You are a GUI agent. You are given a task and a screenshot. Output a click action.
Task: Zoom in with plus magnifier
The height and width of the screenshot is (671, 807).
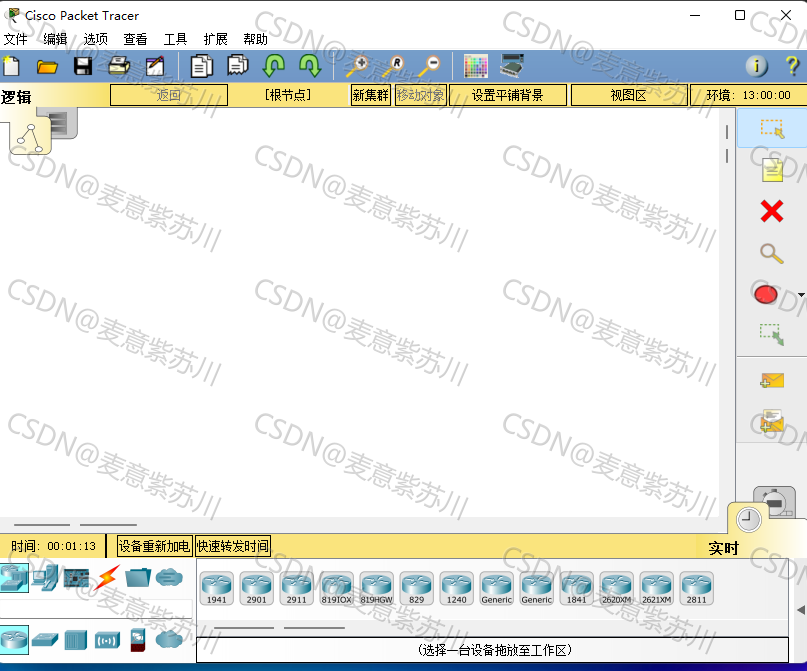[x=358, y=66]
